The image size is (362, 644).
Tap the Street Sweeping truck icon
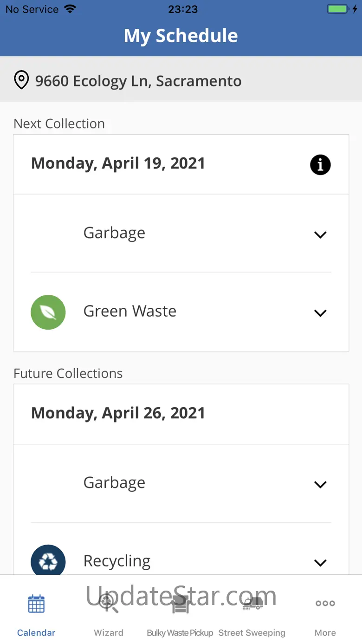pos(252,604)
